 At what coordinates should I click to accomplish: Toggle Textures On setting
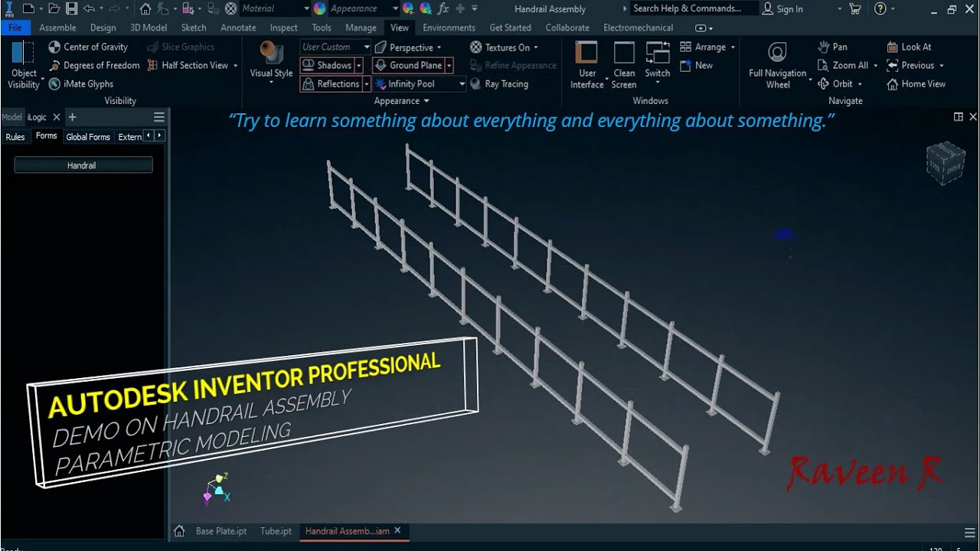tap(504, 47)
